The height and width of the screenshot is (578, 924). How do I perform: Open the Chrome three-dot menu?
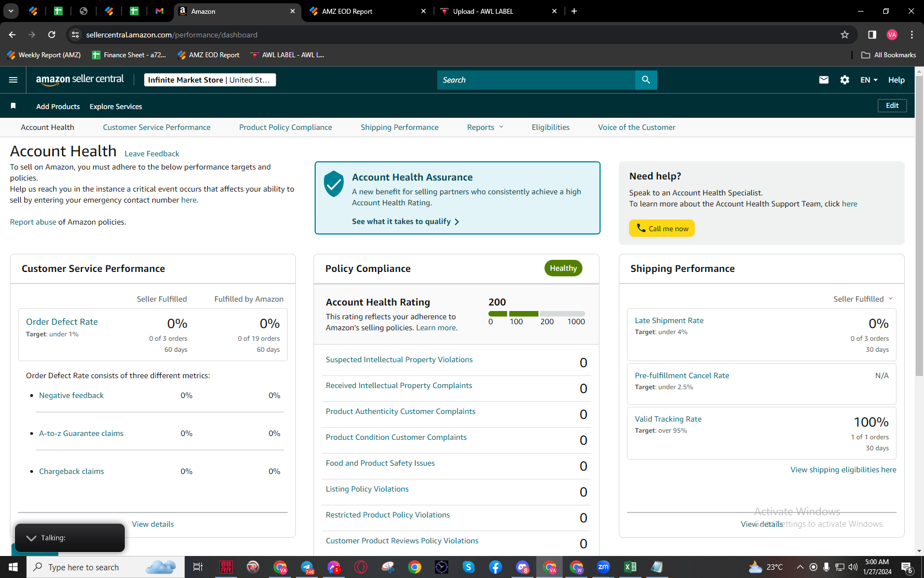[912, 35]
